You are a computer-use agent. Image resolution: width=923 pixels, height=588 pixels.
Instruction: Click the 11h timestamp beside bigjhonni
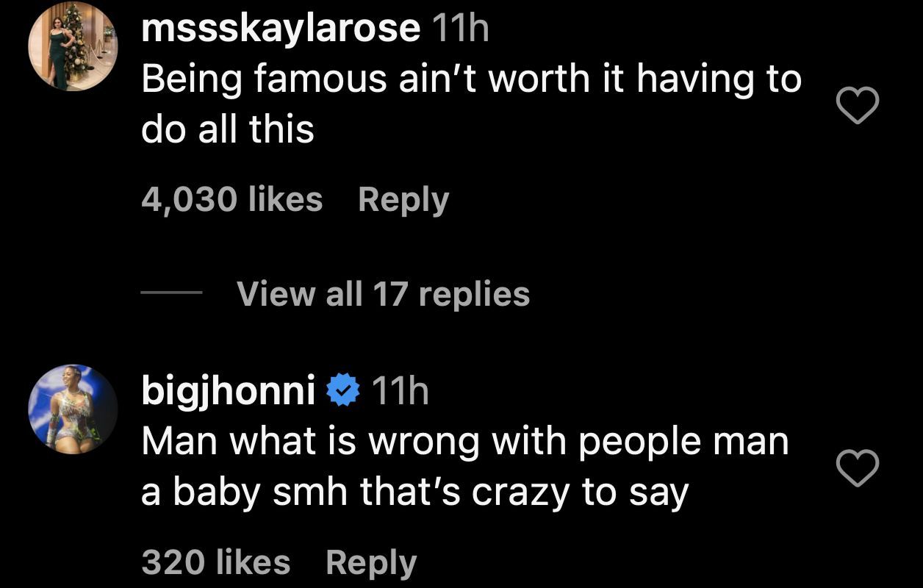pos(401,391)
